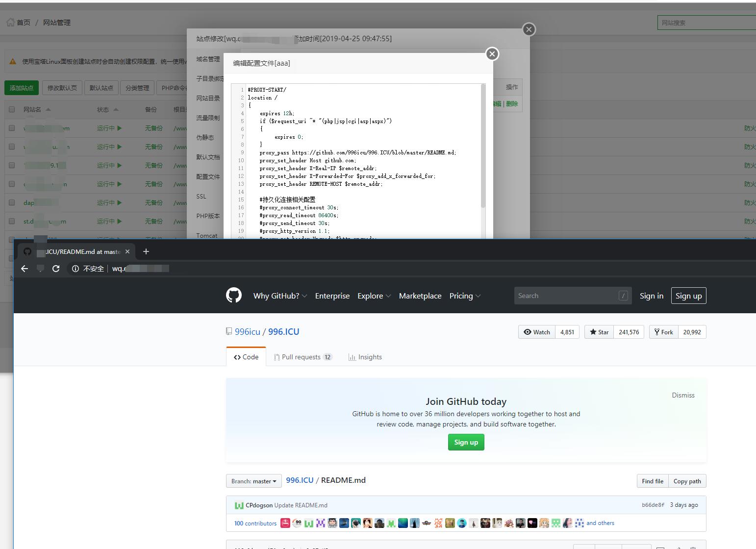Fork the 996.ICU repository
Screen dimensions: 756x549
(663, 332)
